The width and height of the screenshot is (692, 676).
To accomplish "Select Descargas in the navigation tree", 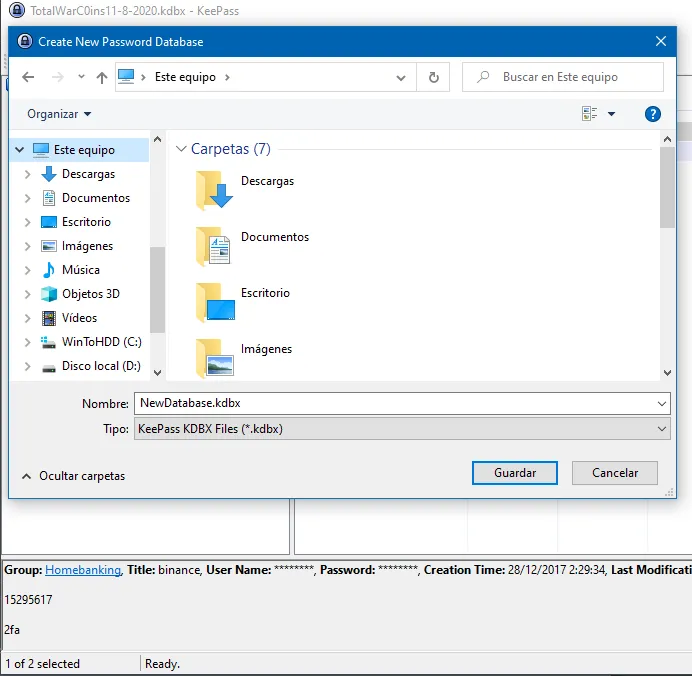I will (x=88, y=174).
